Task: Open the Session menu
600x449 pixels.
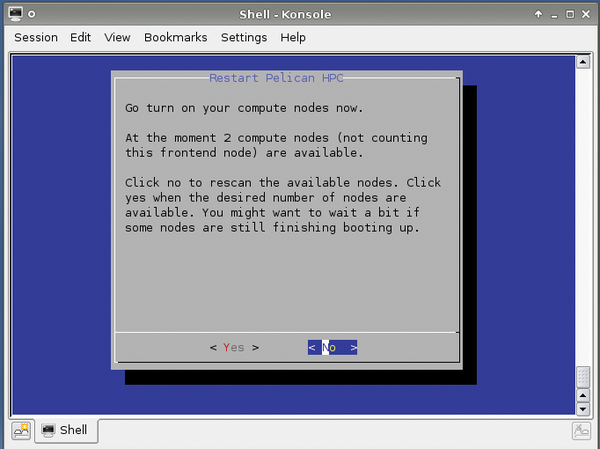Action: 36,38
